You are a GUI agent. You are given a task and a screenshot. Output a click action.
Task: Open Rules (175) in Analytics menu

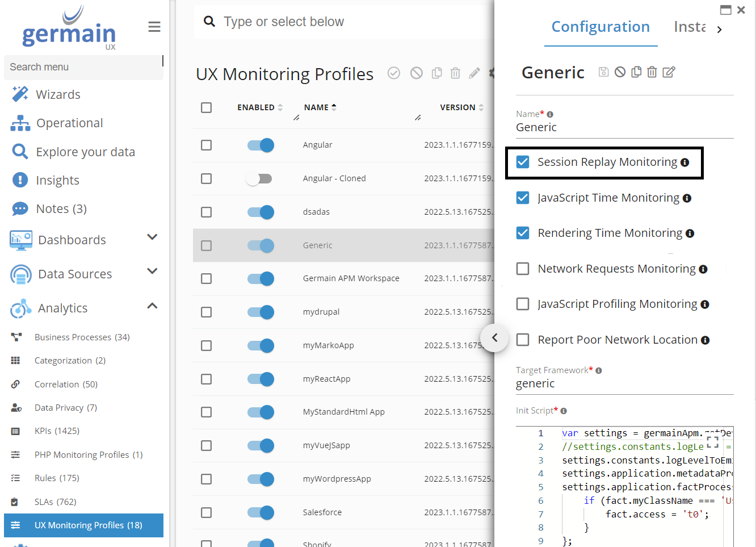pyautogui.click(x=57, y=478)
